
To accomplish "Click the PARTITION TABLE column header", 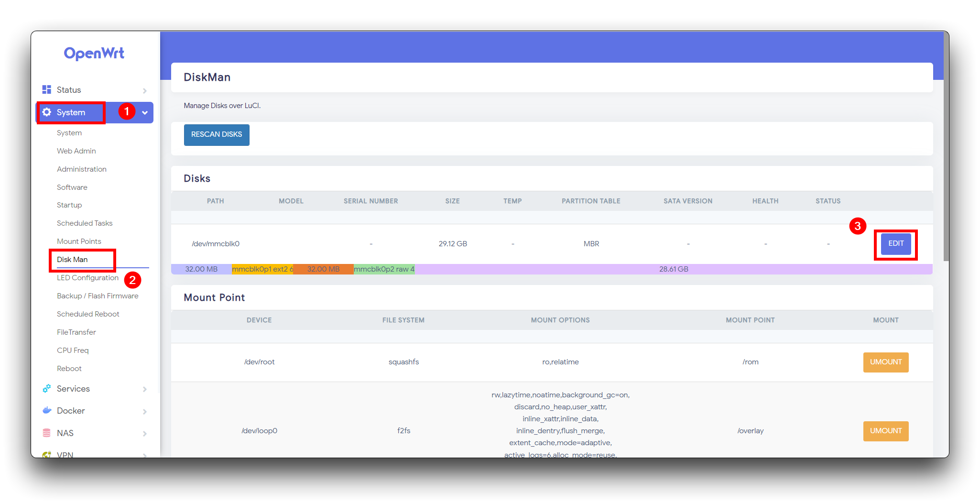I will 591,201.
